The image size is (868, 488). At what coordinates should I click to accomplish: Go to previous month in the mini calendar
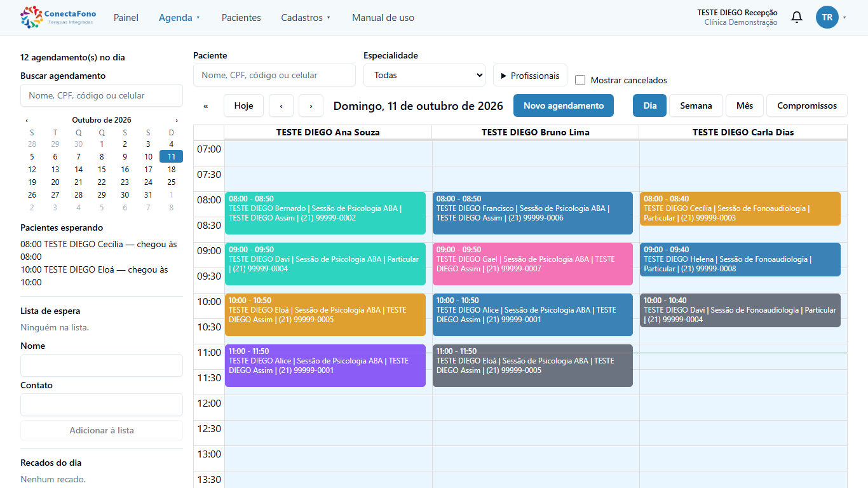coord(27,120)
